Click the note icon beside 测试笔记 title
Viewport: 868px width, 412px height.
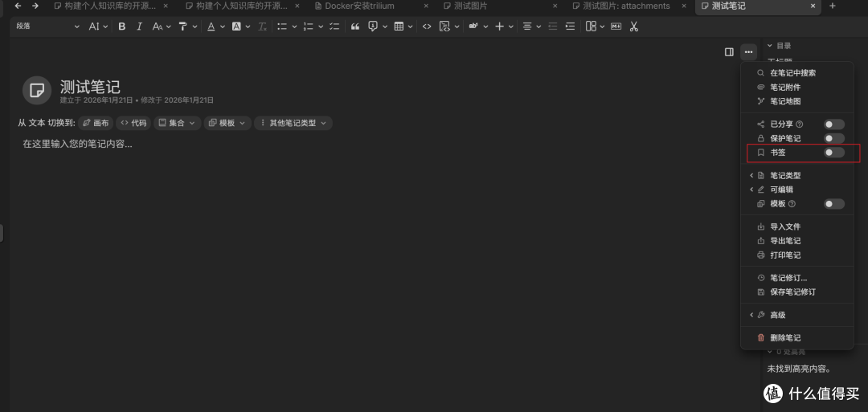click(x=36, y=91)
